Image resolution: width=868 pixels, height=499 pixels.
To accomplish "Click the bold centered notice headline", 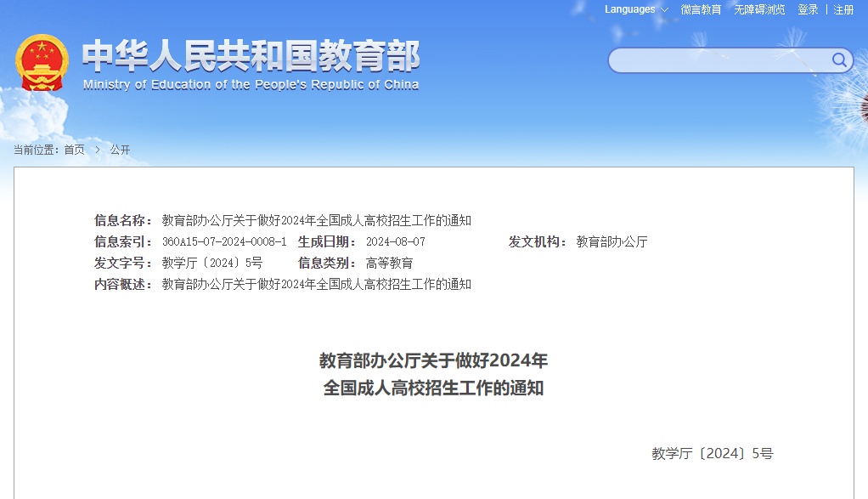I will tap(433, 374).
